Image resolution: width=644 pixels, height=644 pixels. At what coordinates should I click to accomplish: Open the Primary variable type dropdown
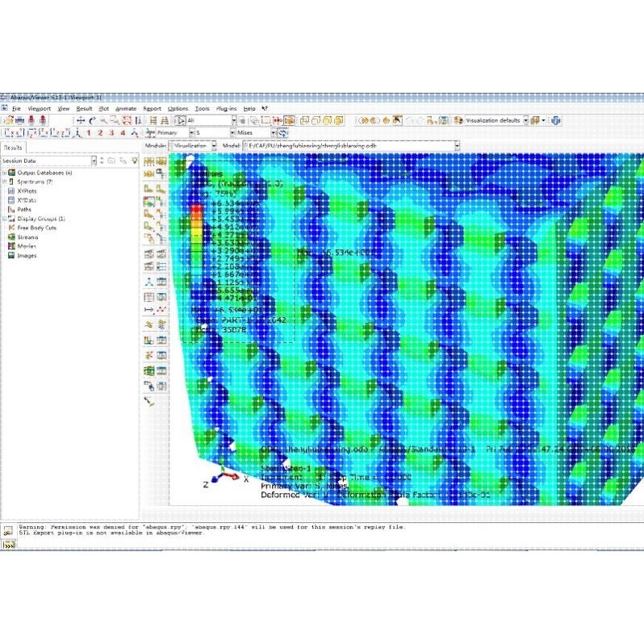coord(191,132)
